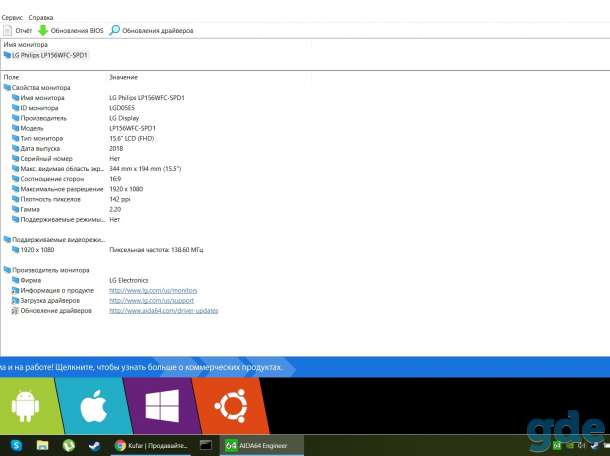Screen dimensions: 610x456
Task: Open the Справка menu
Action: [x=41, y=18]
